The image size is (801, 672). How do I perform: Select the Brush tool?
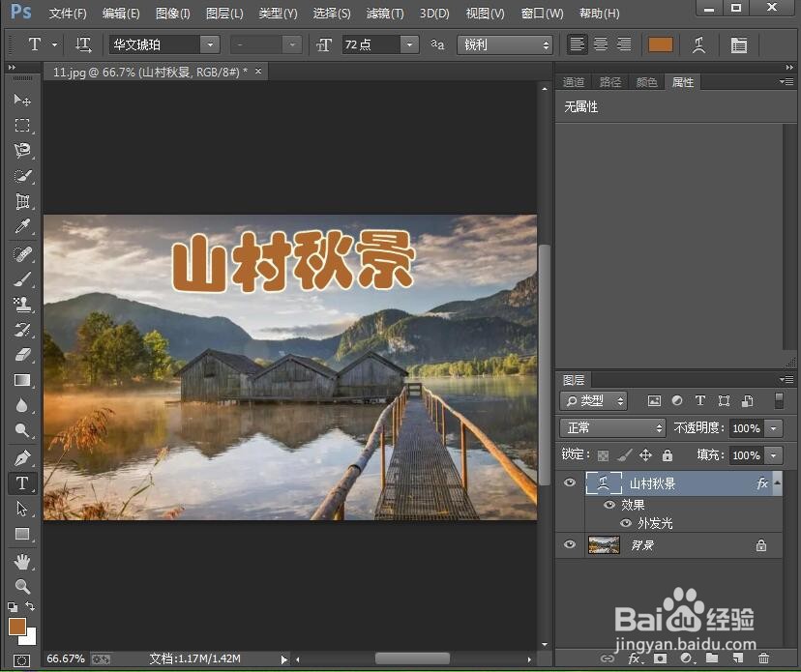pyautogui.click(x=22, y=279)
